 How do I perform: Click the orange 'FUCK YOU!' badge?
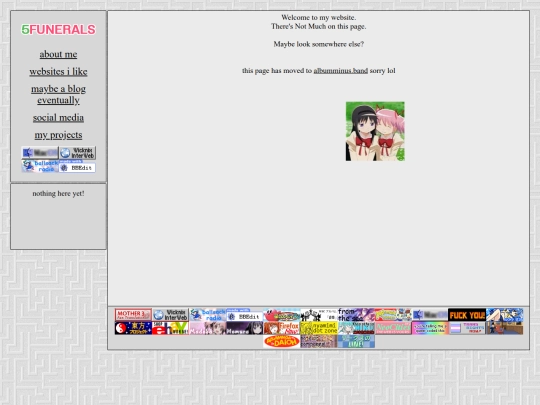467,315
